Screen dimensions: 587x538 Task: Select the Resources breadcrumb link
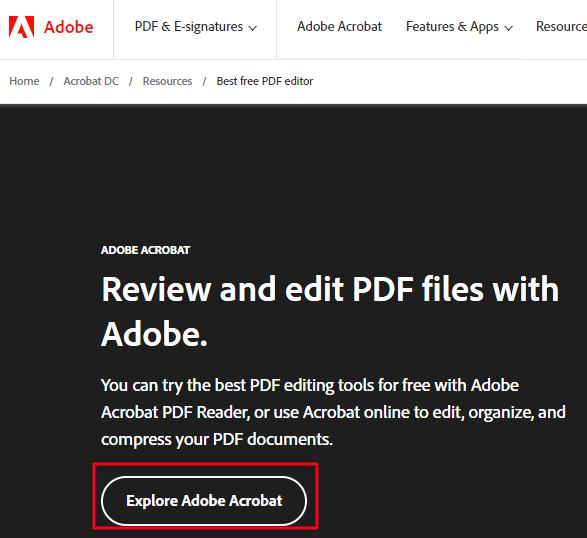(x=167, y=81)
